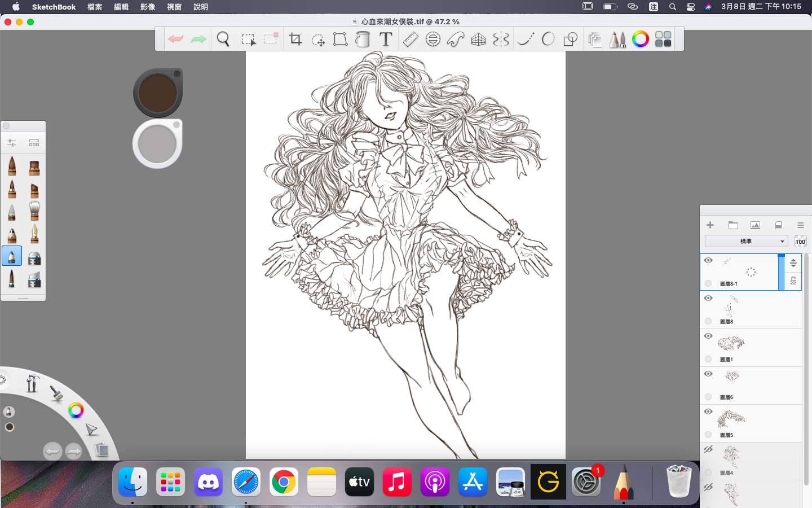Select the 圖層6 layer thumbnail

(732, 376)
